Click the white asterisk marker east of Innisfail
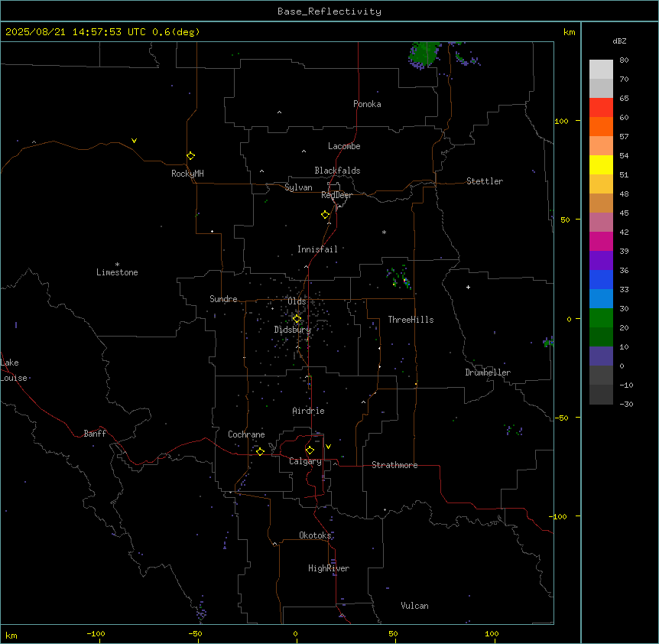Image resolution: width=659 pixels, height=644 pixels. pyautogui.click(x=384, y=232)
